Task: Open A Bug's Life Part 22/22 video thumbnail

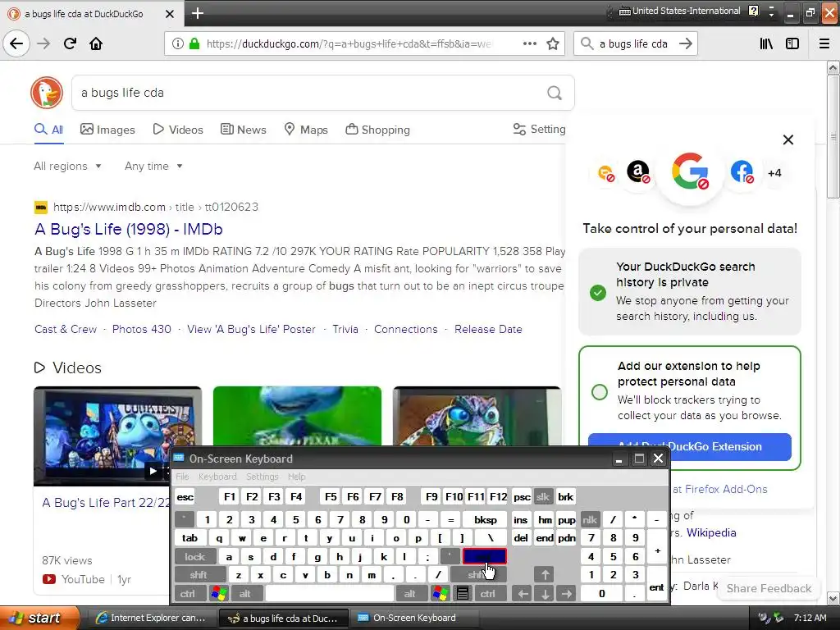Action: (117, 436)
